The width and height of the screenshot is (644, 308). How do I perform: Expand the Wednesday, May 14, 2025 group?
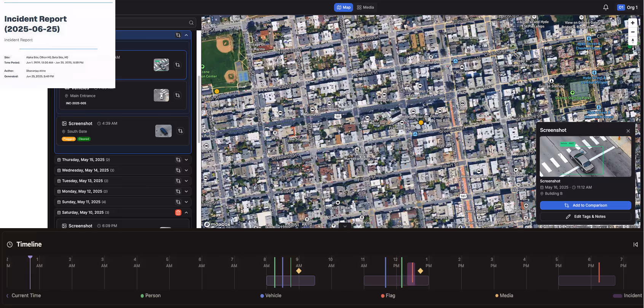(x=186, y=170)
